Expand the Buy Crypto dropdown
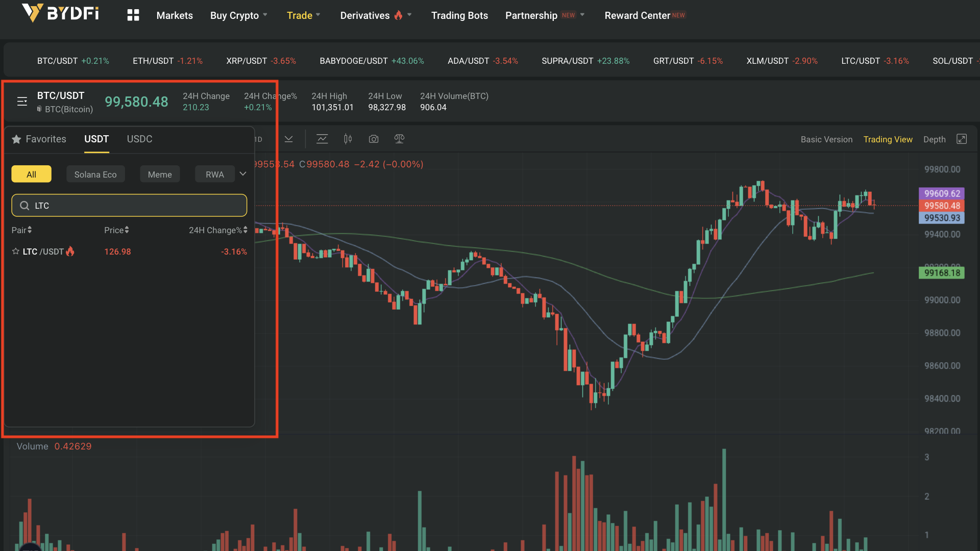Screen dimensions: 980x551 coord(239,15)
